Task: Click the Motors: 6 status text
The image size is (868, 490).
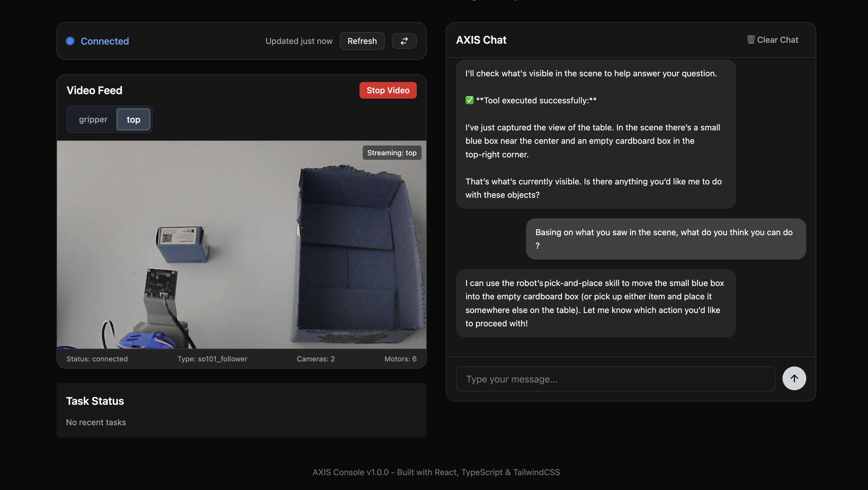Action: [400, 359]
